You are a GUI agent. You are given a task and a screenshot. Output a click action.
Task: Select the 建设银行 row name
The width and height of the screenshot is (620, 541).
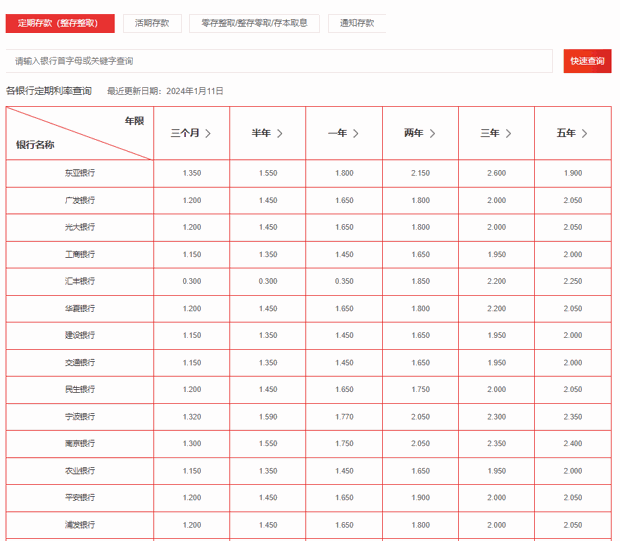click(x=80, y=335)
